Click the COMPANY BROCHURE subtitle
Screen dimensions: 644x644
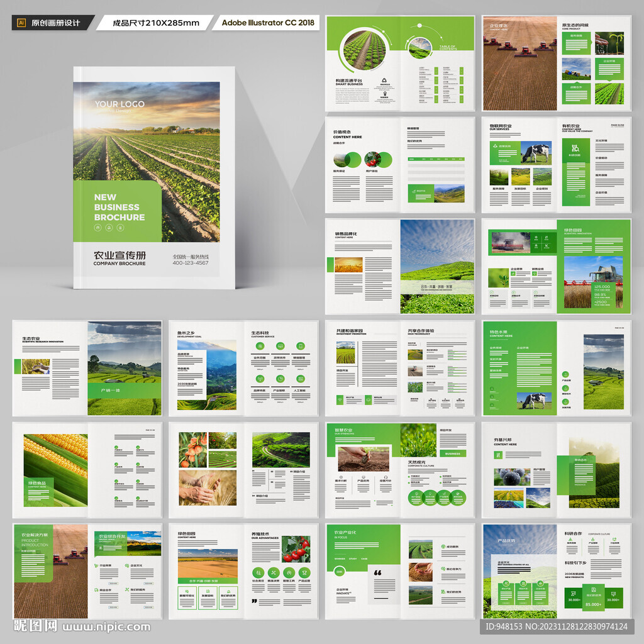[119, 264]
